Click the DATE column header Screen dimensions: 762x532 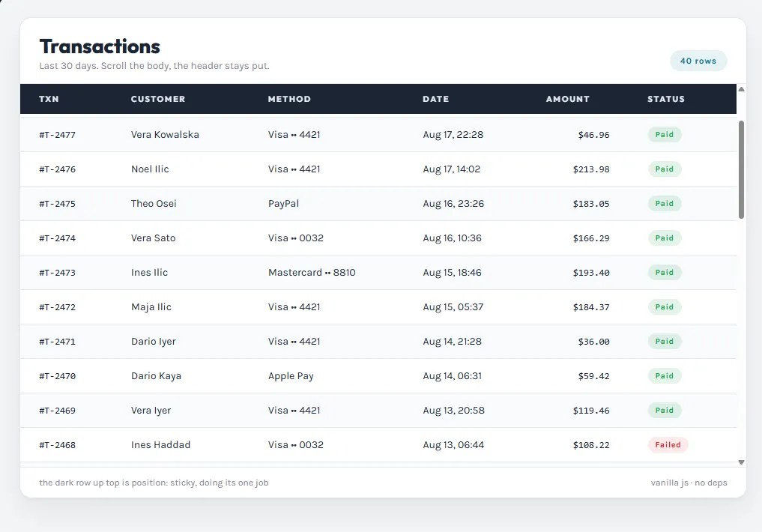coord(436,99)
